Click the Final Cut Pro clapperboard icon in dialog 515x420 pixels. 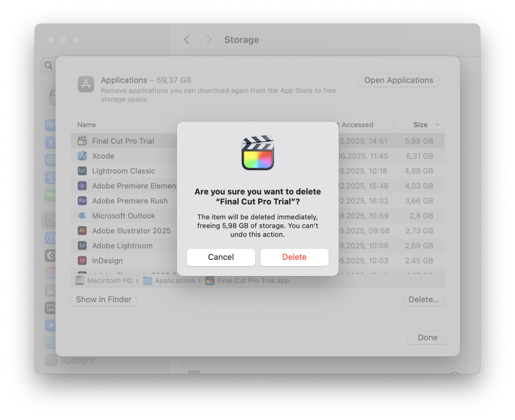point(258,153)
